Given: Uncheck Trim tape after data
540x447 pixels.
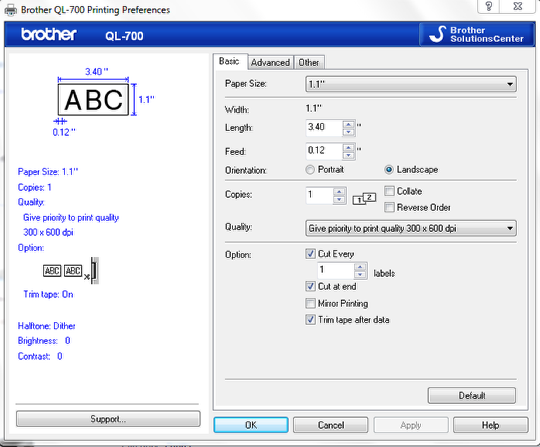Looking at the screenshot, I should (310, 320).
